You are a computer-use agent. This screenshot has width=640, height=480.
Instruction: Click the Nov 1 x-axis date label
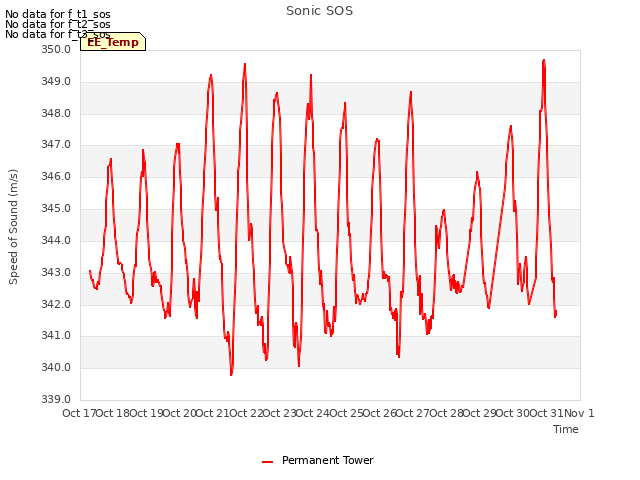tap(579, 413)
